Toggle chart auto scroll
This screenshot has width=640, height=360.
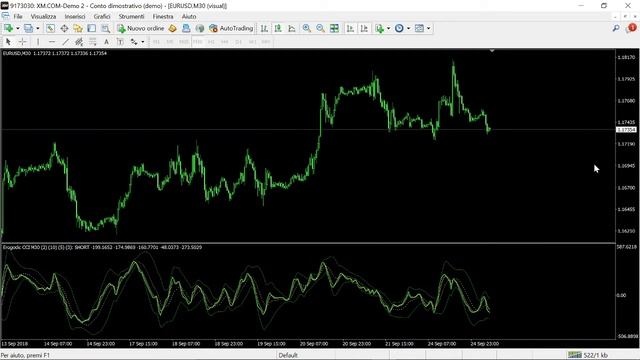[x=350, y=28]
